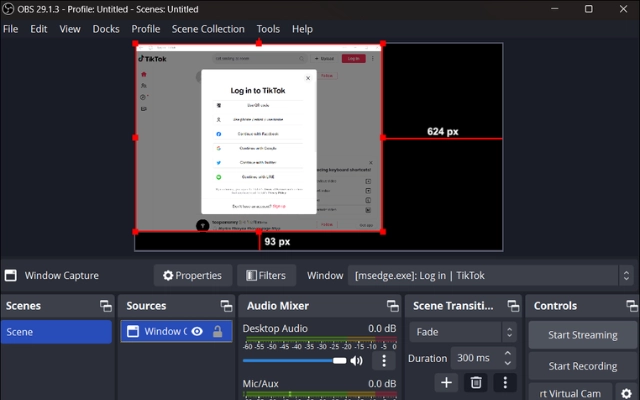Click the preview's bottom-right resize handle
The width and height of the screenshot is (640, 400).
(x=383, y=232)
